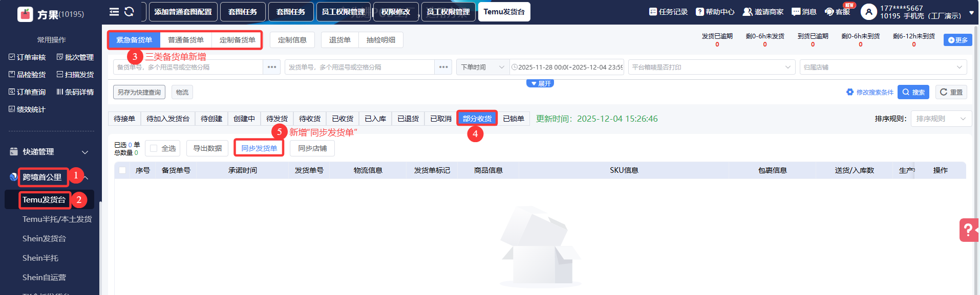Image resolution: width=980 pixels, height=295 pixels.
Task: Open the 退货单 tab
Action: click(340, 40)
